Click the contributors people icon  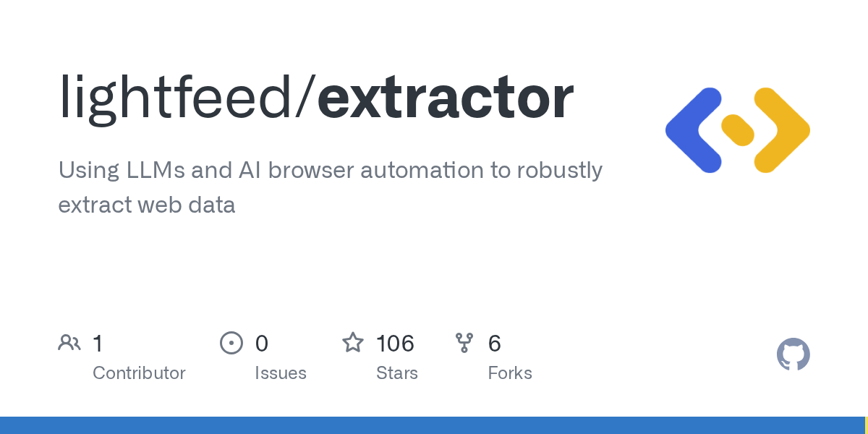(x=69, y=343)
